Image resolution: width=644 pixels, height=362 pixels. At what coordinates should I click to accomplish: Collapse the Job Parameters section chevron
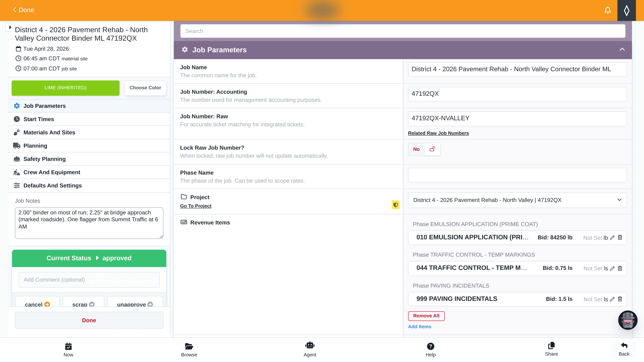click(622, 49)
